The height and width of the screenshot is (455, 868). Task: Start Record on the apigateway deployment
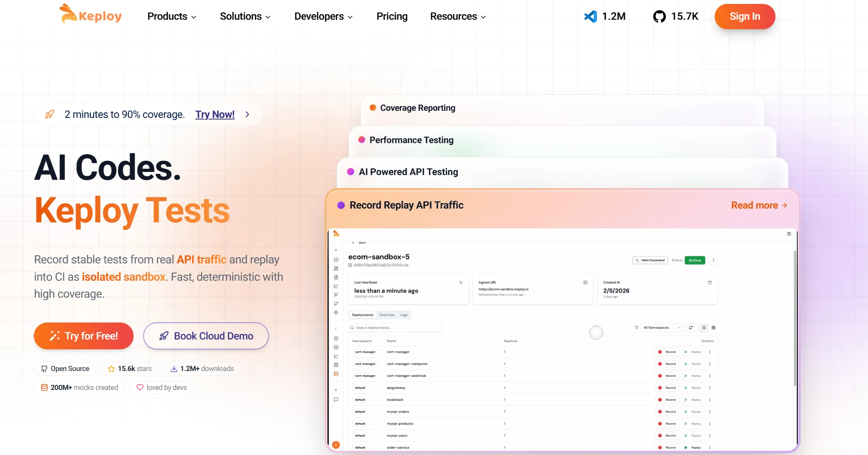[x=667, y=388]
